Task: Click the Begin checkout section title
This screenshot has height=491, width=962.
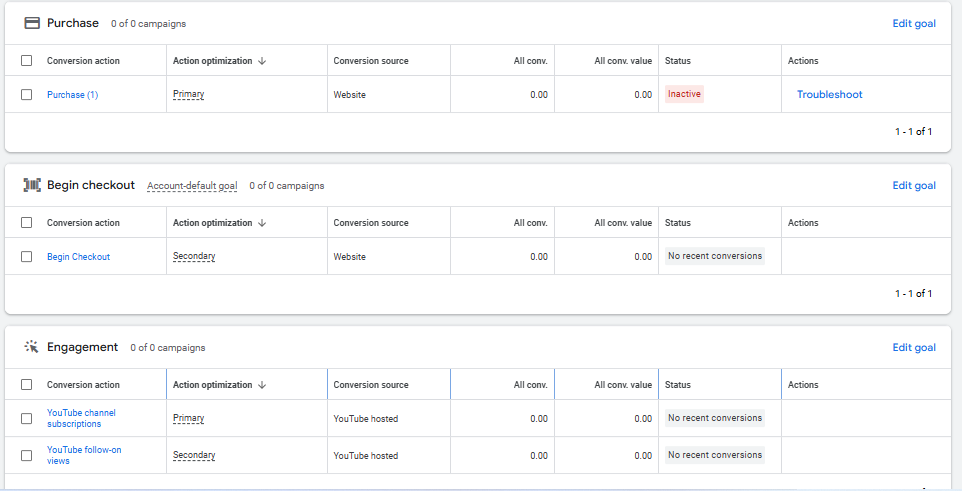Action: click(91, 185)
